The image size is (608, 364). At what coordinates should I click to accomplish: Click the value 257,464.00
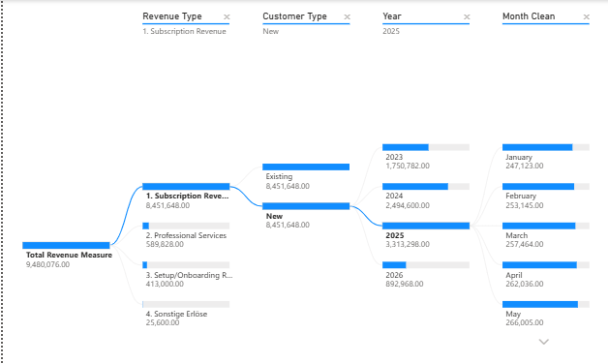(x=524, y=244)
